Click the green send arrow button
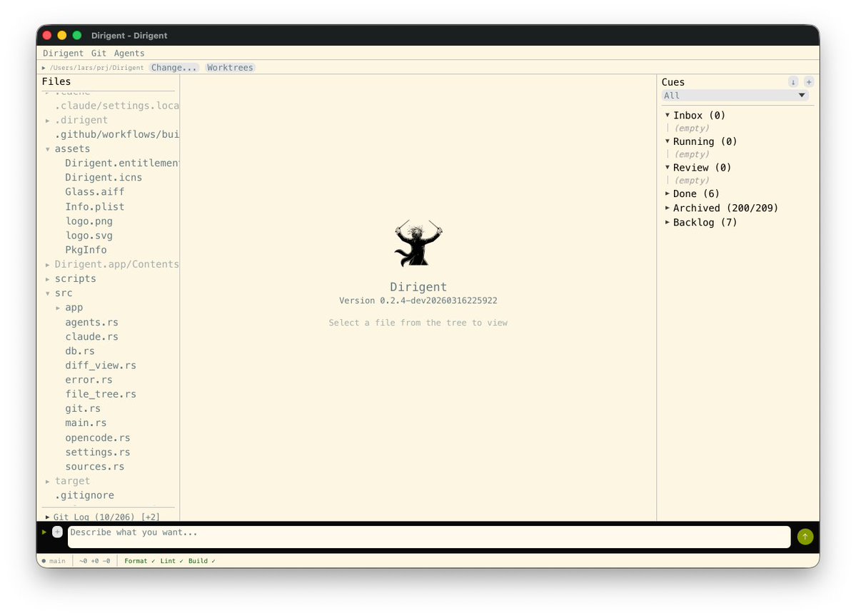This screenshot has width=856, height=616. (805, 536)
